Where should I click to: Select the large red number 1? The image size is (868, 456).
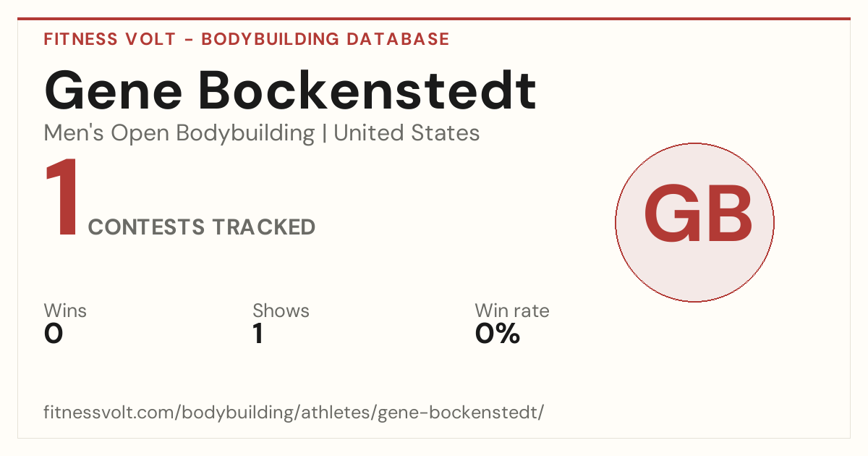(x=62, y=198)
